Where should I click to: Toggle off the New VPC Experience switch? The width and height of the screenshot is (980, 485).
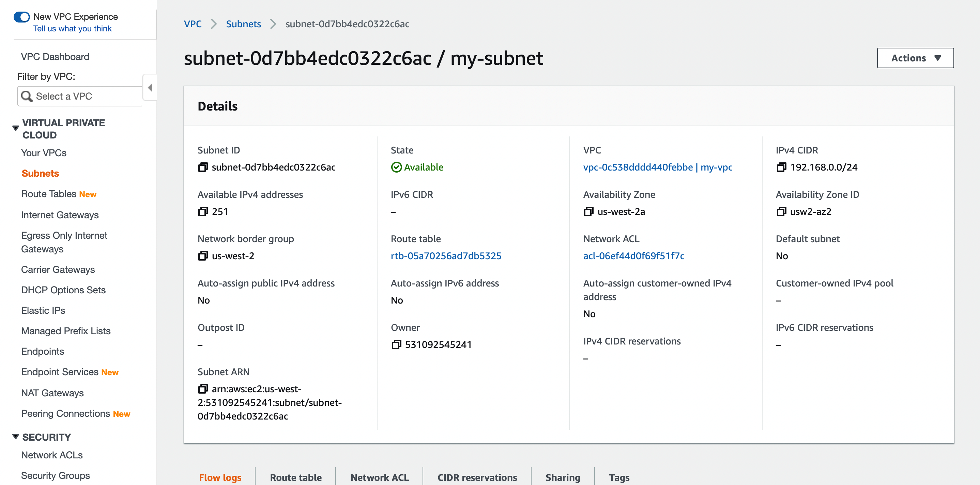point(22,17)
